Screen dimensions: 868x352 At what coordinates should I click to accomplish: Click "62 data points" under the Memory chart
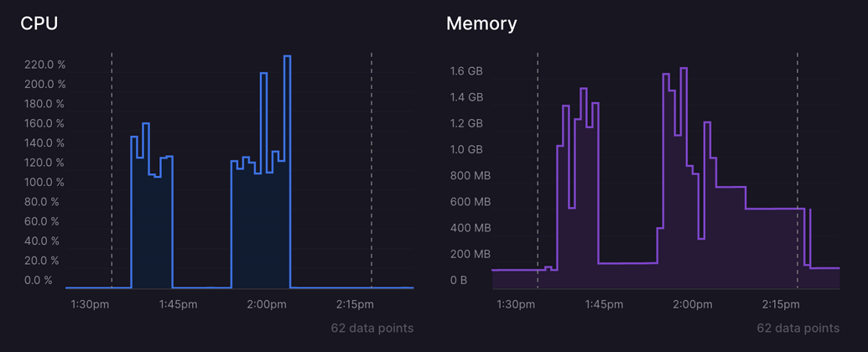click(798, 328)
